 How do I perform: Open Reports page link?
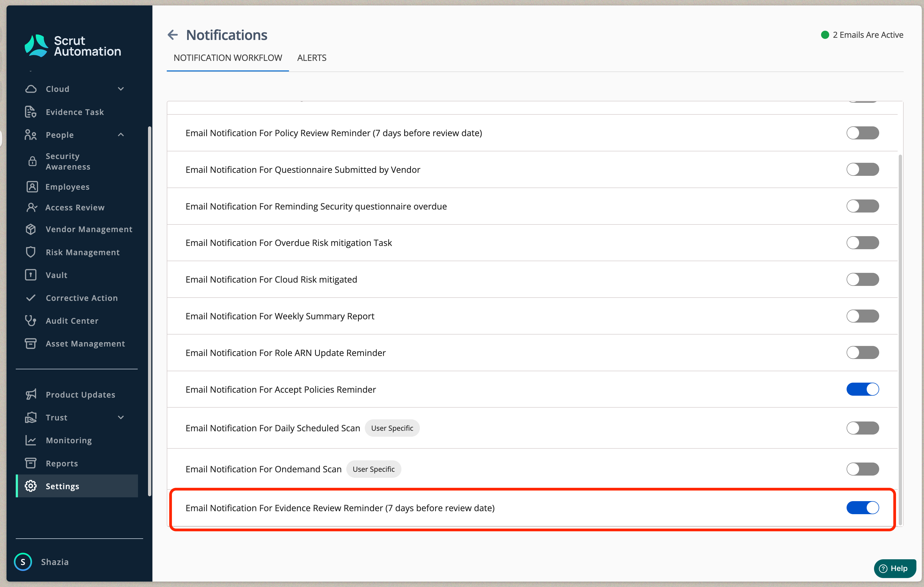pyautogui.click(x=62, y=463)
